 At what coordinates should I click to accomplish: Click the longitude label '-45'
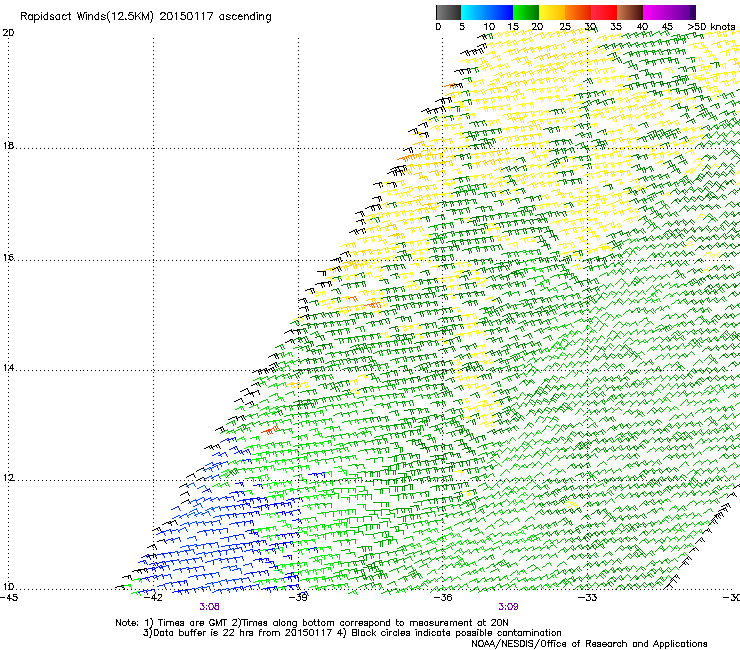(9, 598)
